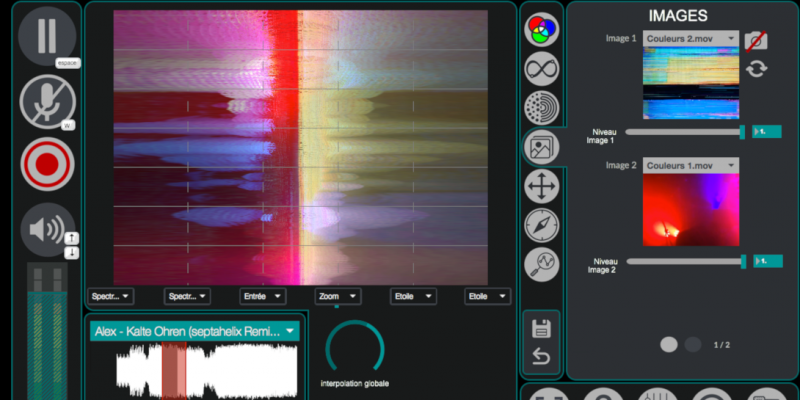Viewport: 800px width, 400px height.
Task: Click the undo return arrow icon
Action: click(541, 355)
